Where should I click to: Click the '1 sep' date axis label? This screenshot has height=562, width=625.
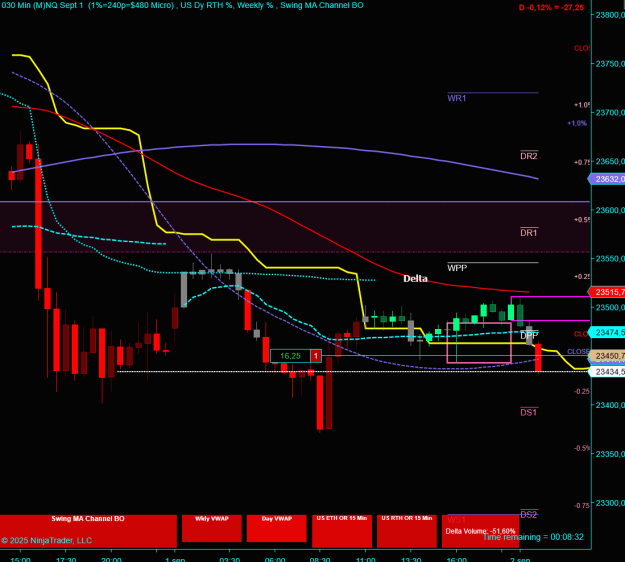point(175,559)
